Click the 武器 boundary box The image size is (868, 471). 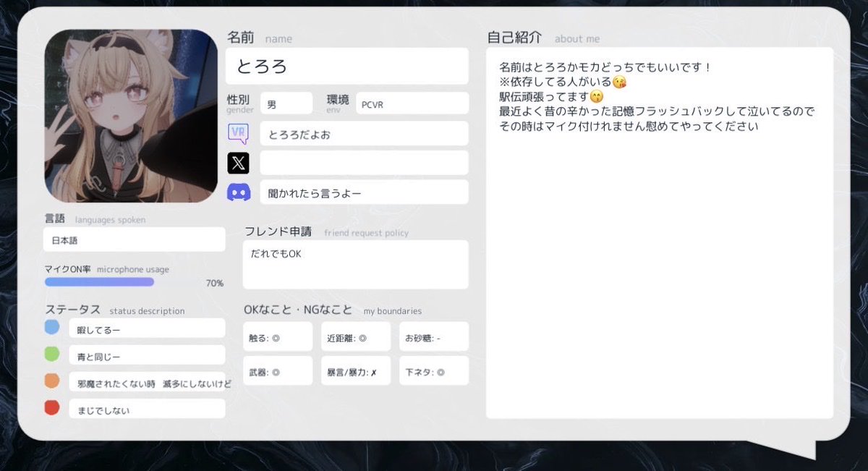click(x=278, y=370)
